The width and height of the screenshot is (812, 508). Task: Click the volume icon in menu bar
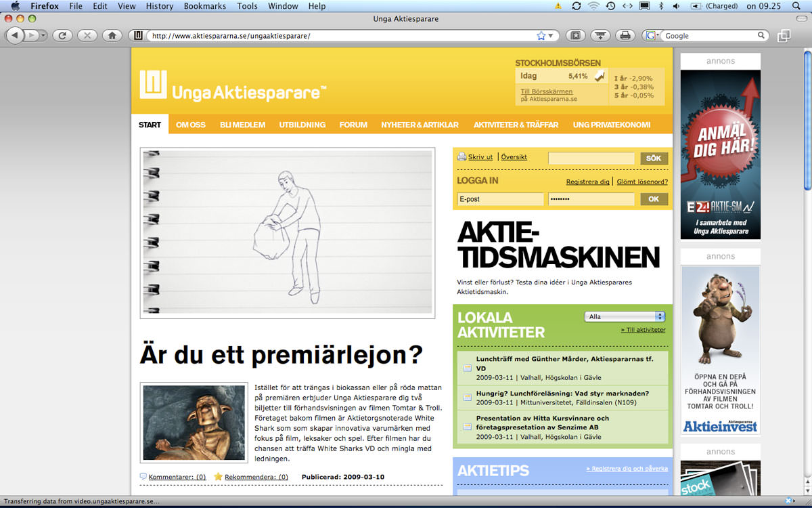point(676,6)
